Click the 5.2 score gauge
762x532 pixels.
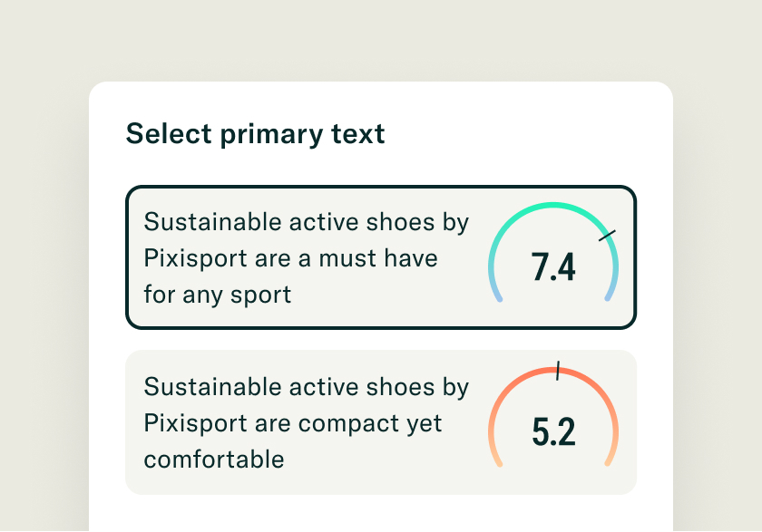click(553, 423)
